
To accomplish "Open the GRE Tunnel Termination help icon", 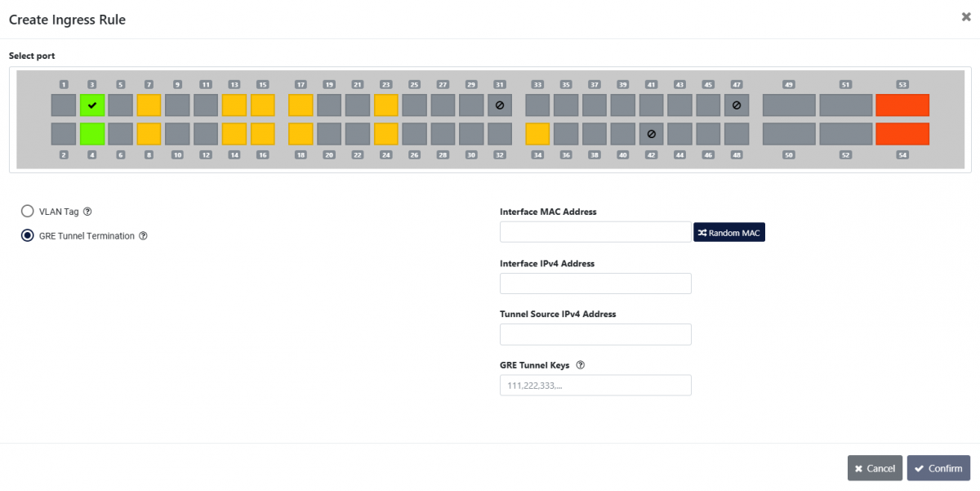I will (143, 236).
